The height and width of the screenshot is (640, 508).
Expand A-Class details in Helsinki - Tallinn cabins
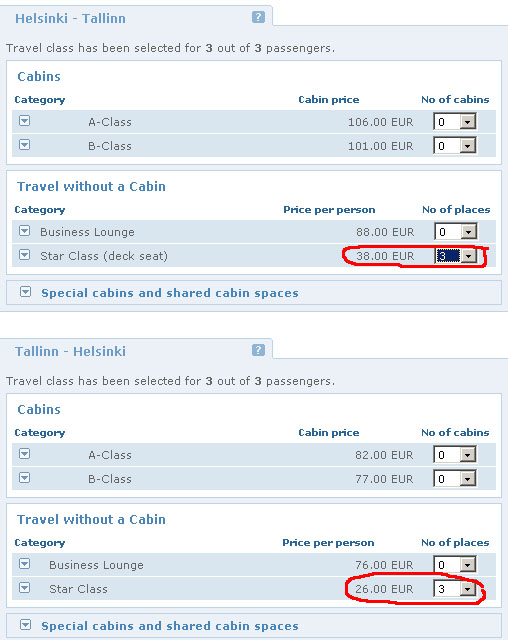(x=25, y=121)
